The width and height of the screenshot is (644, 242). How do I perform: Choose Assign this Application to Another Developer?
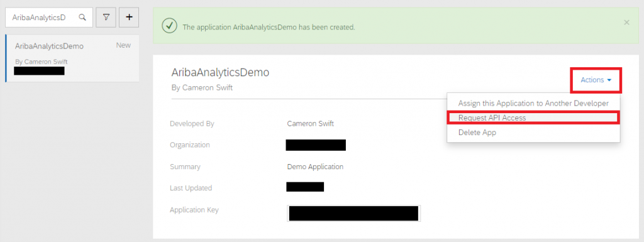pos(533,103)
